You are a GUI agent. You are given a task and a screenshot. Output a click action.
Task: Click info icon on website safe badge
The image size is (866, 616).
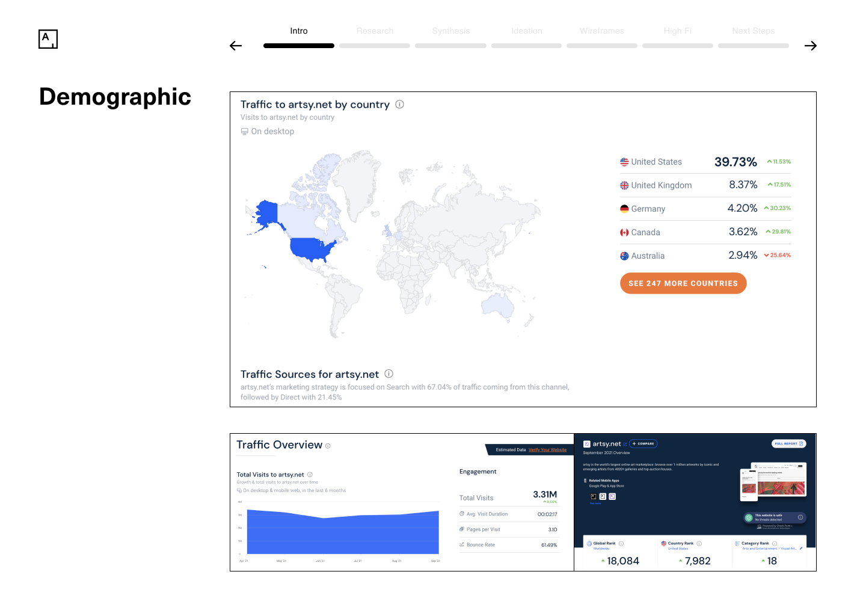[800, 517]
